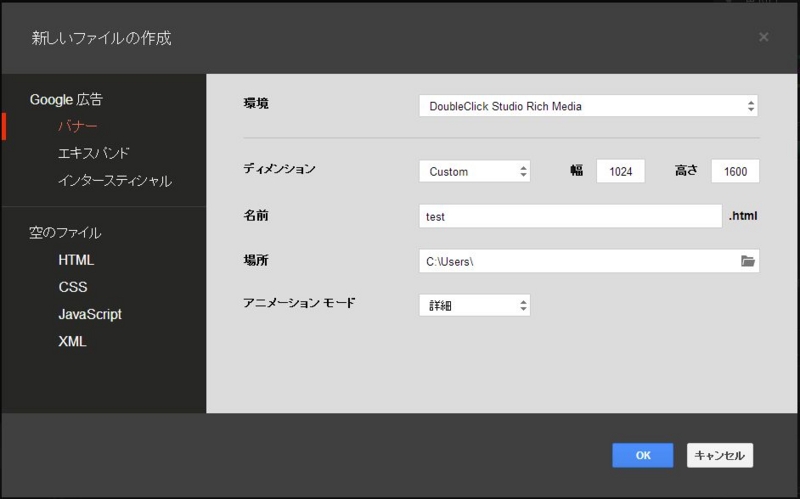Choose HTML empty file type
This screenshot has width=800, height=499.
pyautogui.click(x=76, y=260)
